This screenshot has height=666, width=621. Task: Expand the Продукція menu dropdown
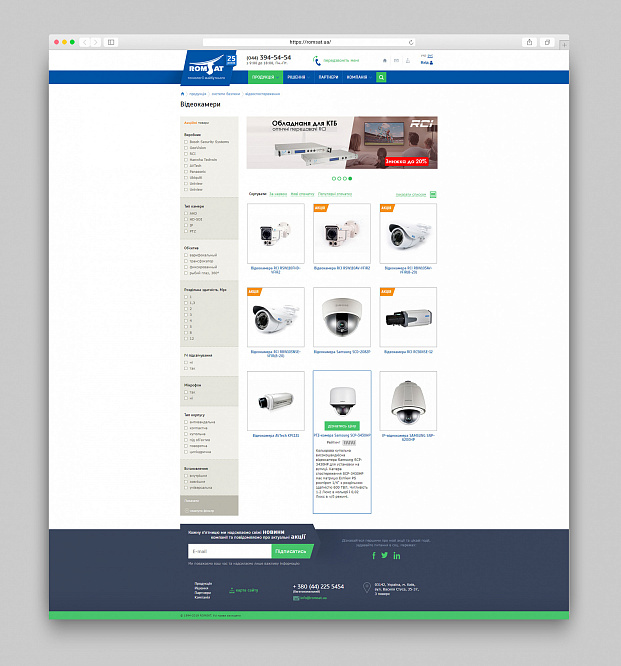(x=265, y=77)
